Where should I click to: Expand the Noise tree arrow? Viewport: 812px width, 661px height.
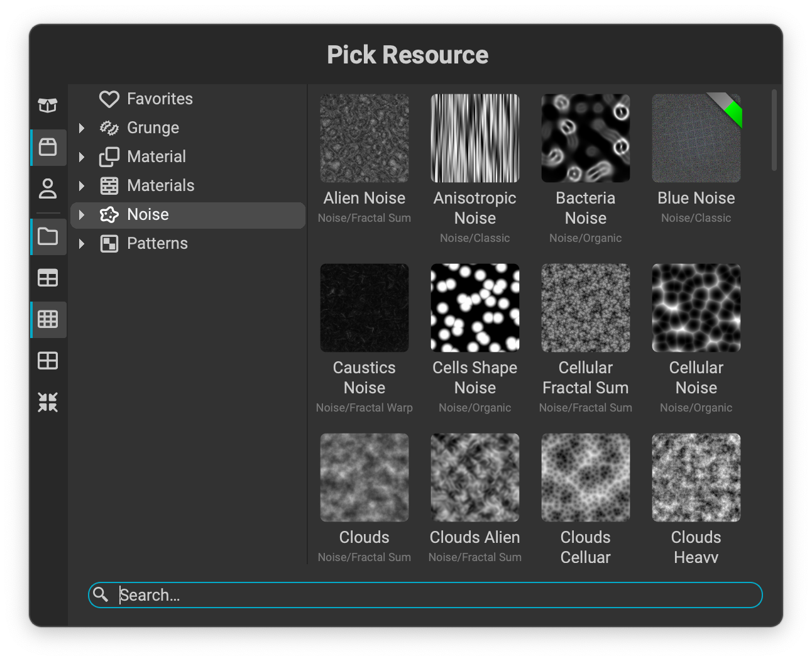click(x=81, y=215)
